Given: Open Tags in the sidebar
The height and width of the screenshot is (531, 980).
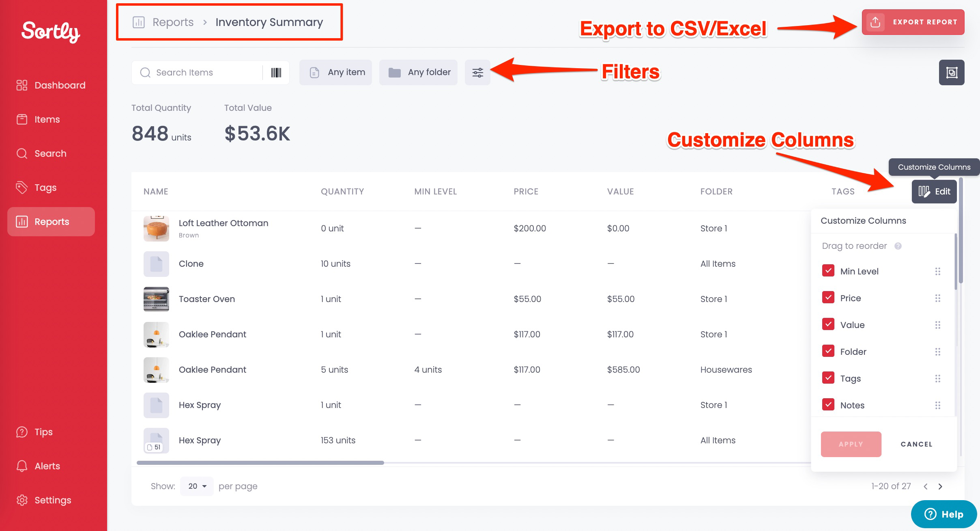Looking at the screenshot, I should coord(45,188).
